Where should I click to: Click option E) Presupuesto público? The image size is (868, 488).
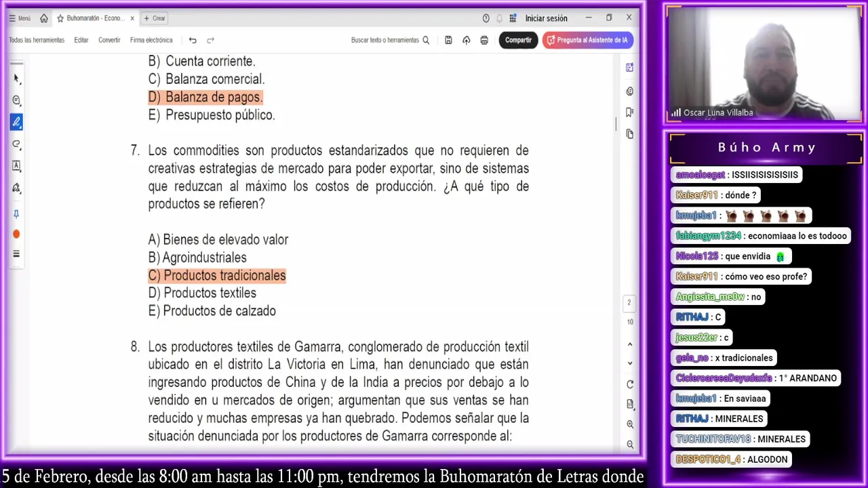[212, 115]
